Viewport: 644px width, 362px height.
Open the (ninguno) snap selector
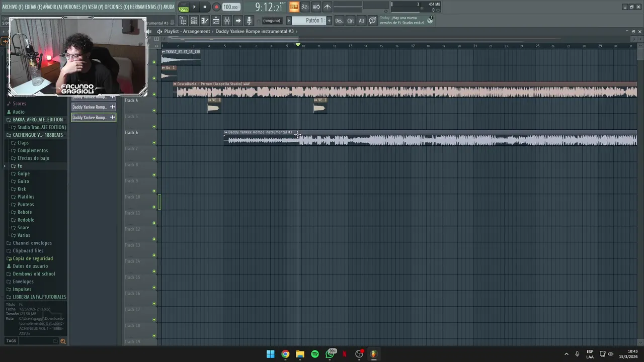pyautogui.click(x=272, y=21)
